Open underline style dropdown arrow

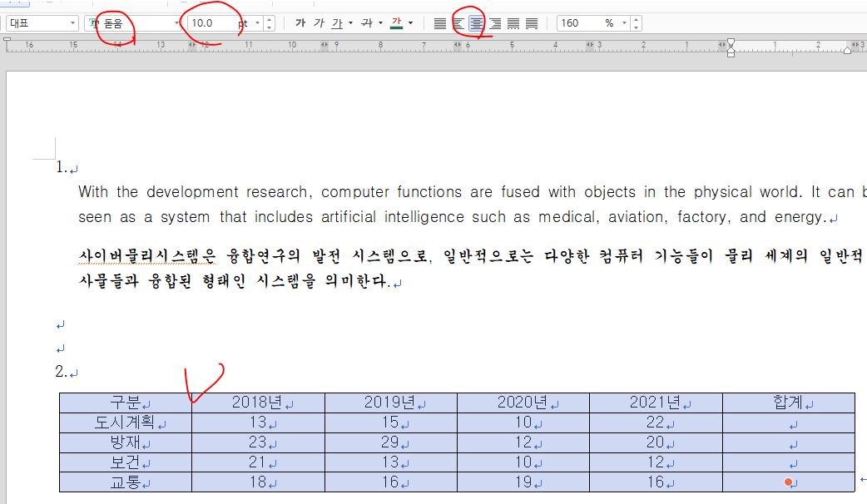pos(350,23)
